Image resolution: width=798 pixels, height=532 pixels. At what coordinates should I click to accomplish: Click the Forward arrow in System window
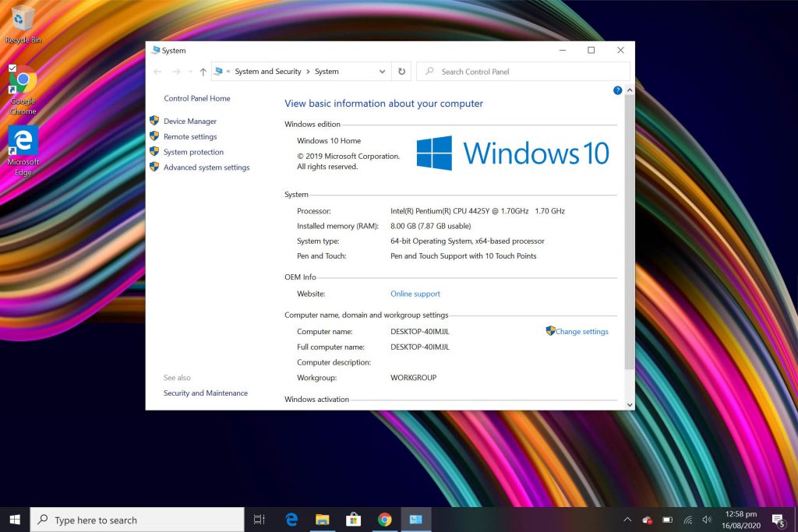176,72
